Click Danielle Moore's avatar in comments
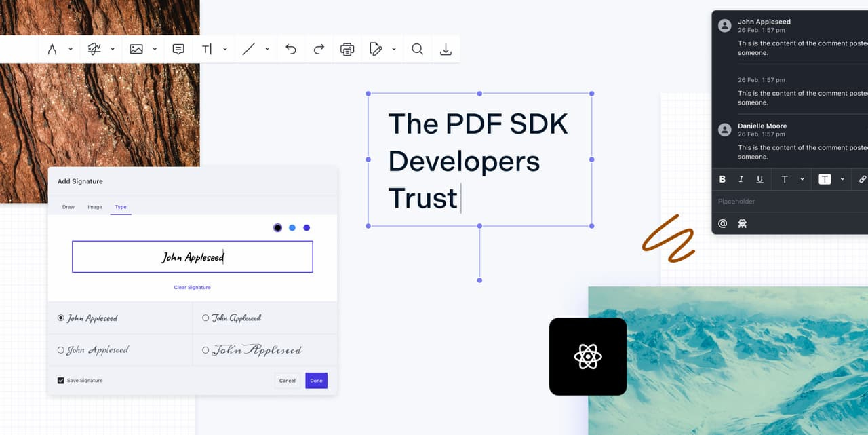Viewport: 868px width, 435px height. click(x=724, y=129)
